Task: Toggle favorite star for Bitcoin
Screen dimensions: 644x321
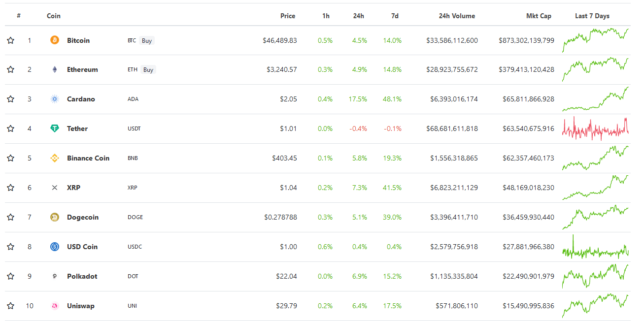Action: 10,40
